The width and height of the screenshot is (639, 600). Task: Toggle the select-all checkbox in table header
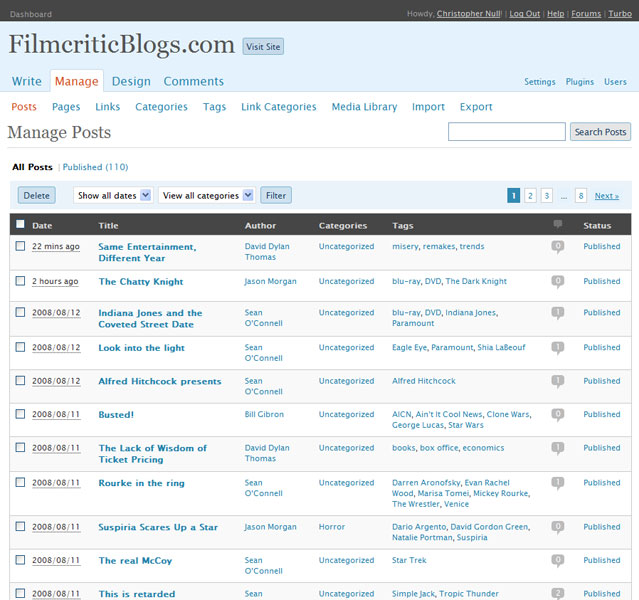20,225
